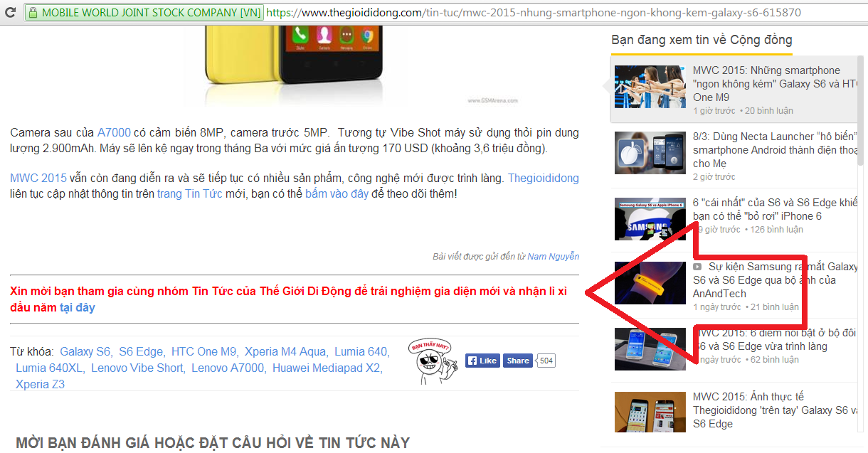Select the Lenovo Vibe Short keyword tag

[137, 368]
